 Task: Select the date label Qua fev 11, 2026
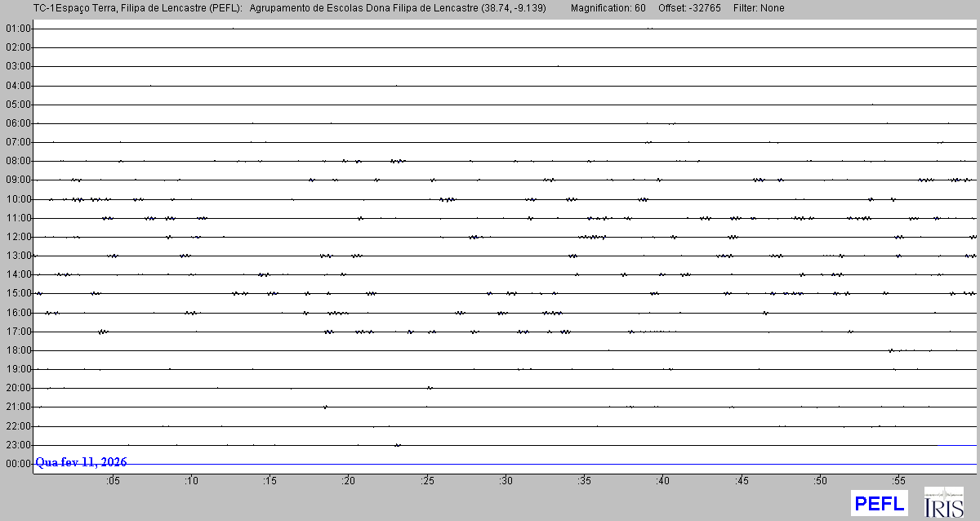coord(81,462)
